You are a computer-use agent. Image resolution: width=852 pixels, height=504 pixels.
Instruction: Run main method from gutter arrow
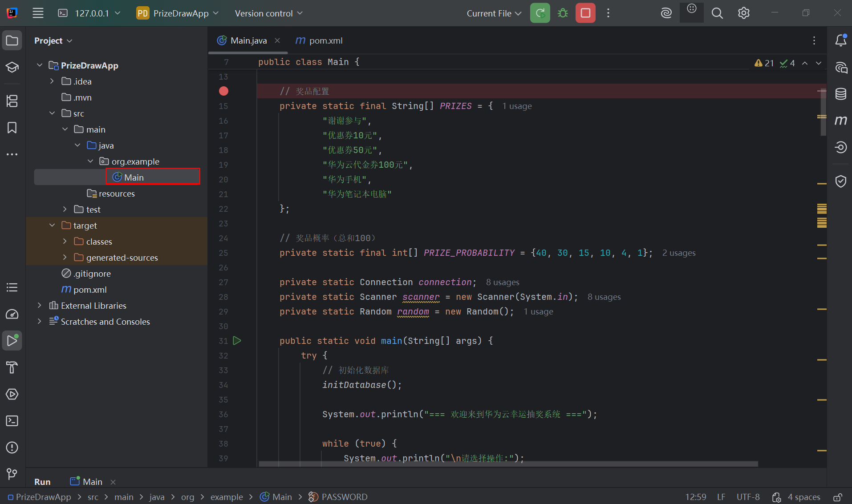(237, 341)
